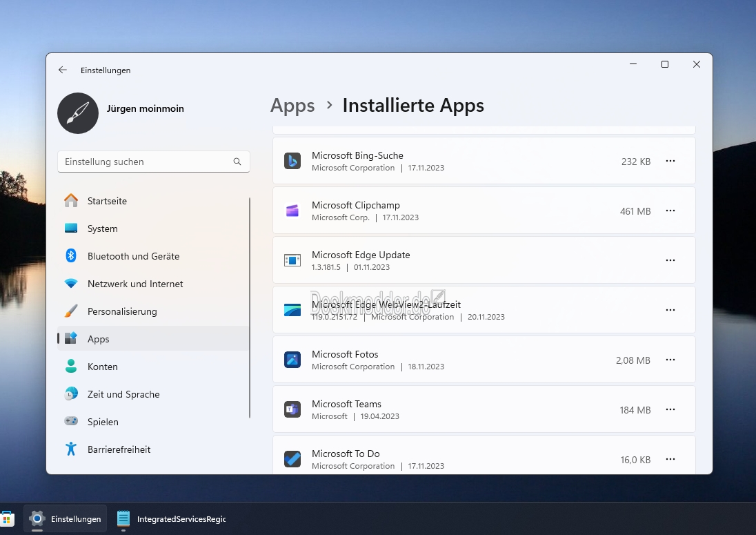Click the 2,08 MB size of Fotos
The width and height of the screenshot is (756, 535).
633,360
